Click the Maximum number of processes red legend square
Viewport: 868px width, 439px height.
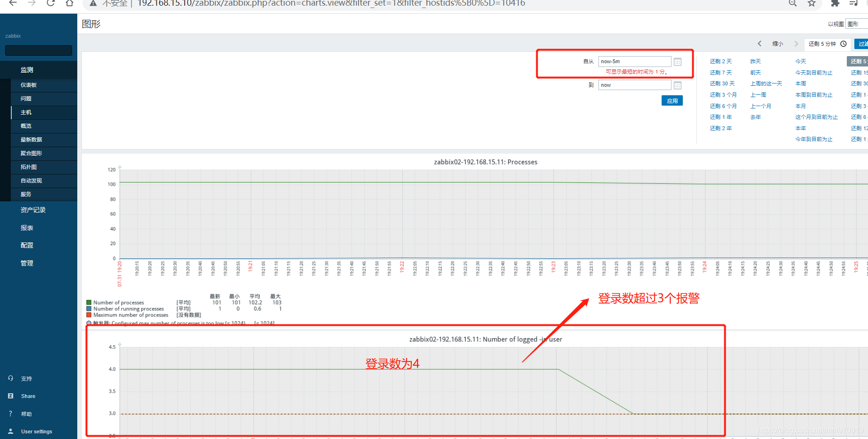(x=89, y=315)
